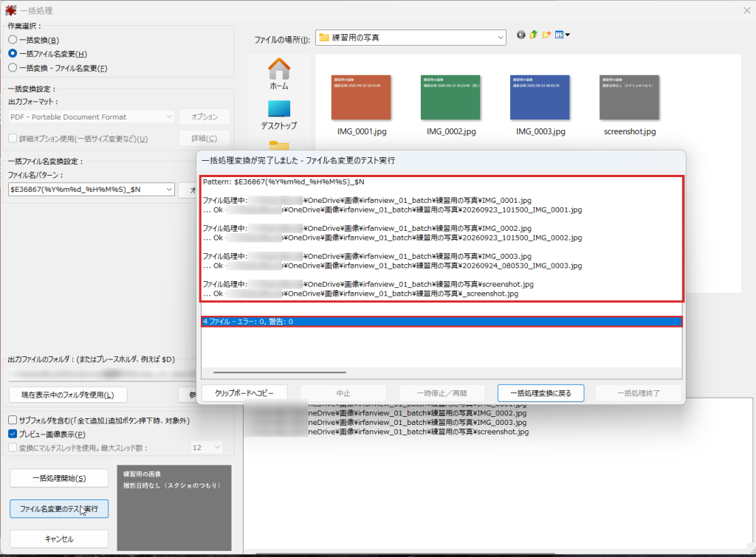Open the ホーム location in places sidebar

click(x=279, y=74)
